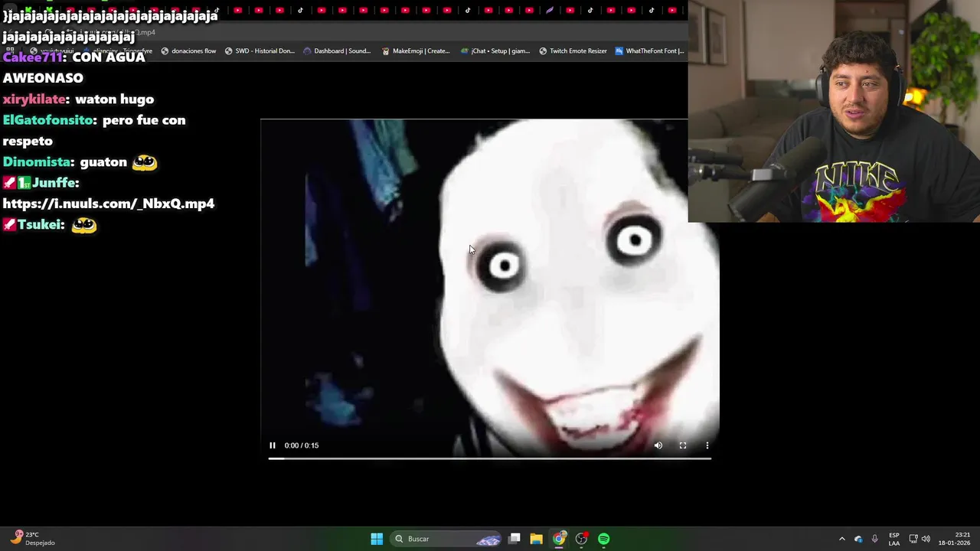
Task: Open the SWD - Historial Don... bookmark
Action: [260, 51]
